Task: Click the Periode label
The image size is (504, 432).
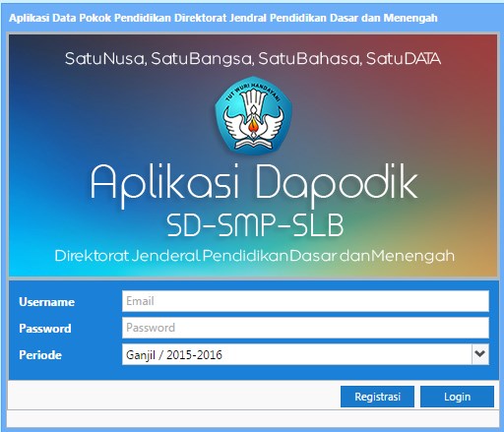Action: [x=40, y=355]
